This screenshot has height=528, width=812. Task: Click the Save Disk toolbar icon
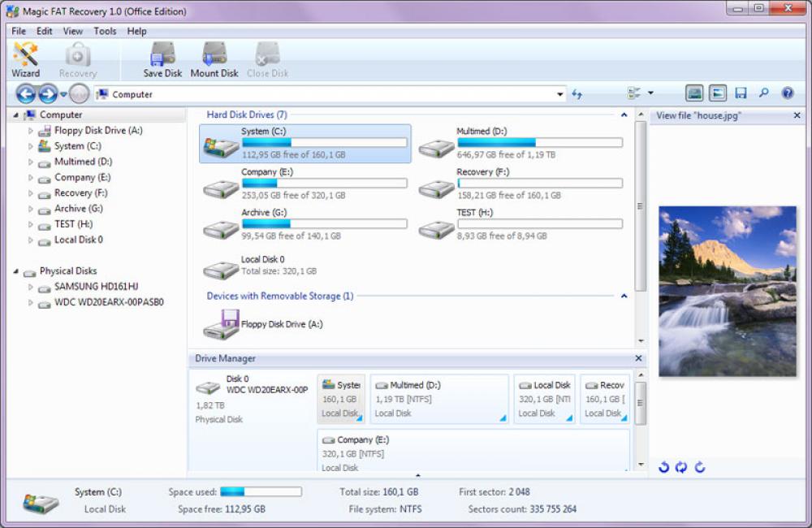pyautogui.click(x=162, y=57)
